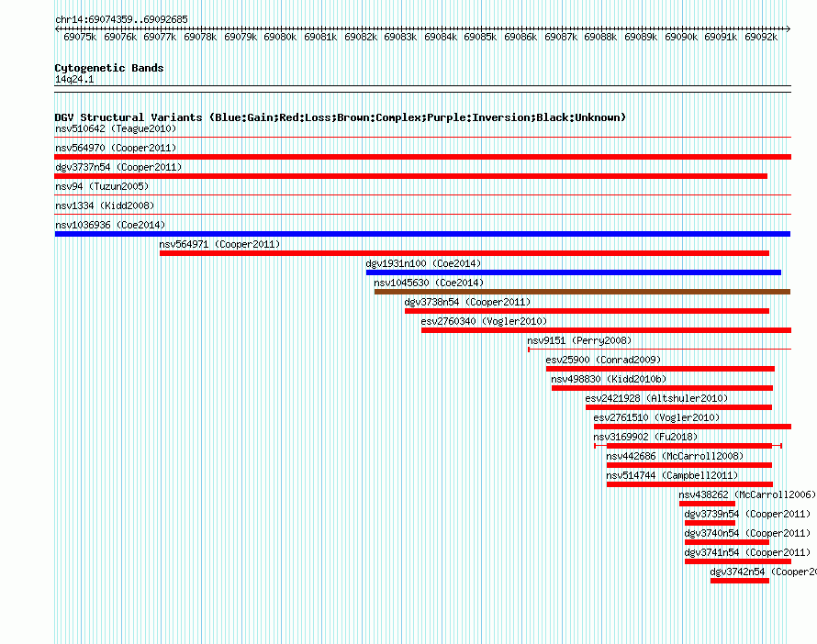Click the Cytogenetic Bands track title
The width and height of the screenshot is (817, 644).
point(109,68)
